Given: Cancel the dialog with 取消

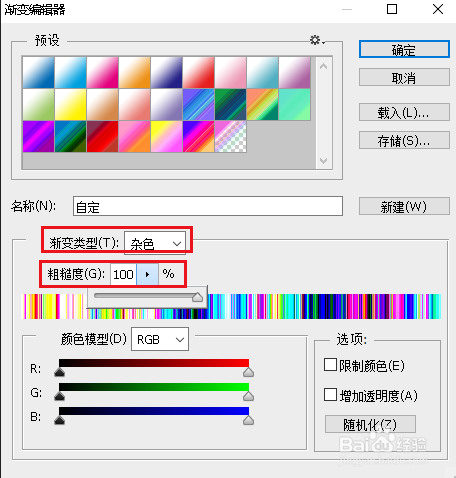Looking at the screenshot, I should tap(404, 78).
